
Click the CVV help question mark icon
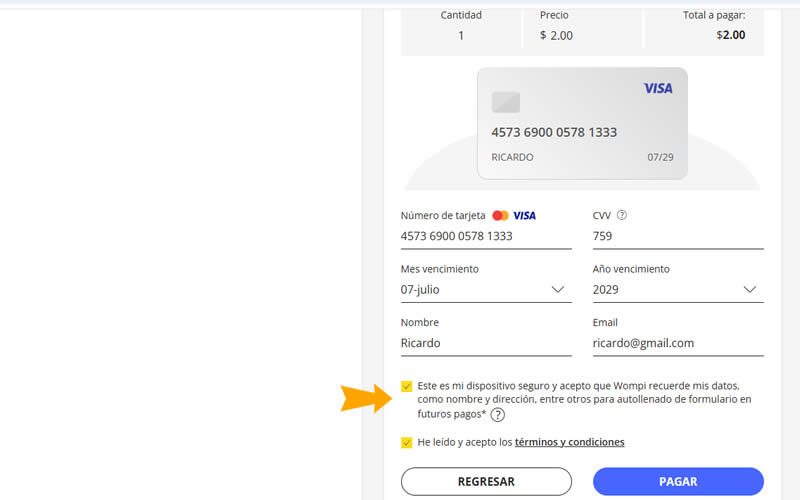click(622, 215)
